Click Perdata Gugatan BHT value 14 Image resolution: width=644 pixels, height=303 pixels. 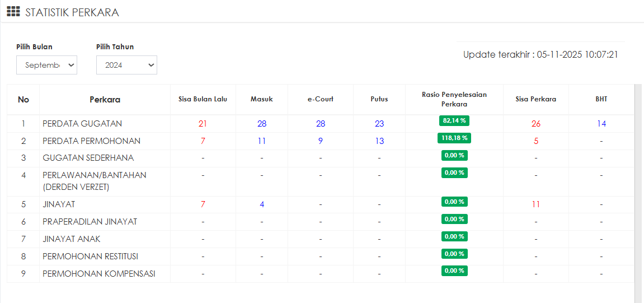601,124
